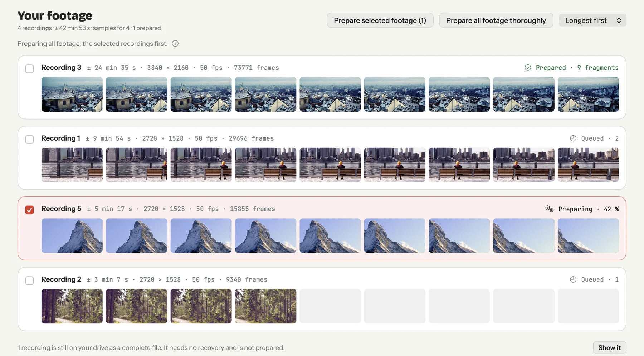Open the Longest first sort dropdown
The width and height of the screenshot is (644, 356).
coord(592,20)
